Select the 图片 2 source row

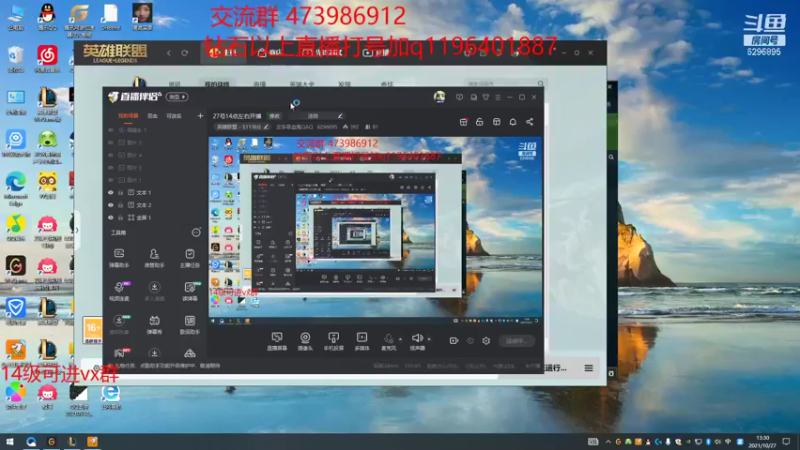[155, 168]
